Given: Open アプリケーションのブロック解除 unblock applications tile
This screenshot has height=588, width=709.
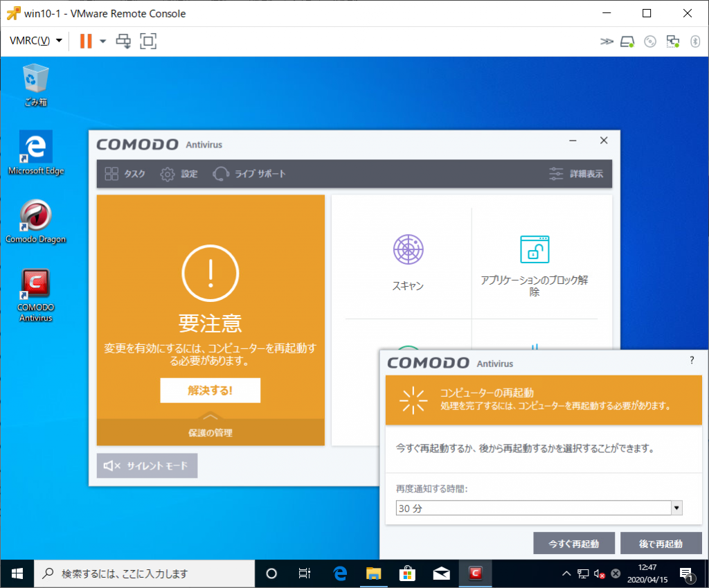Looking at the screenshot, I should [x=535, y=265].
